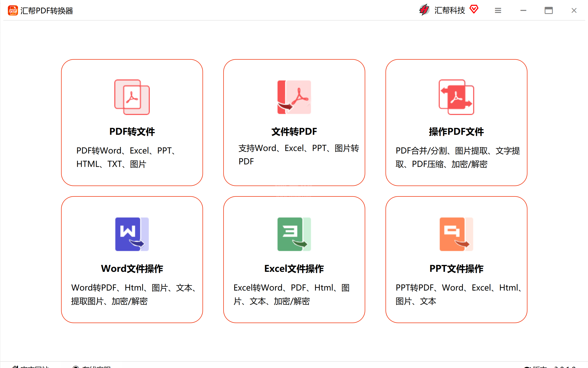Click the Excel文件操作 green icon
This screenshot has height=368, width=588.
(294, 234)
